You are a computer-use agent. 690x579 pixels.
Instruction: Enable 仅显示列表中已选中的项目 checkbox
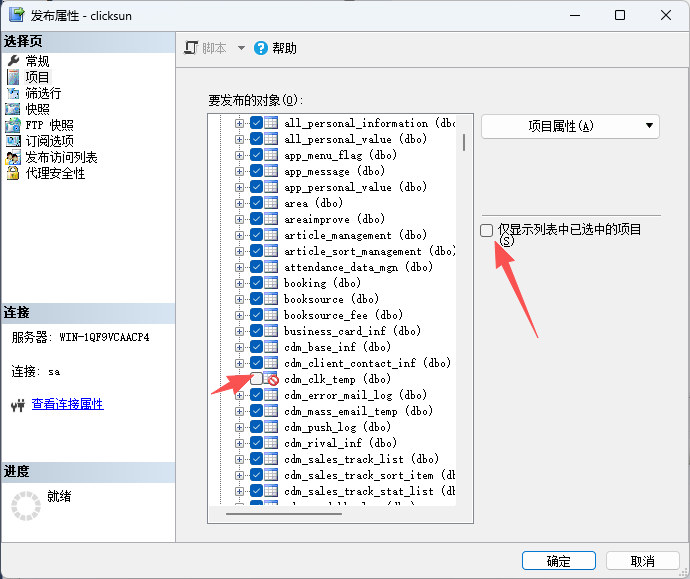click(x=486, y=231)
